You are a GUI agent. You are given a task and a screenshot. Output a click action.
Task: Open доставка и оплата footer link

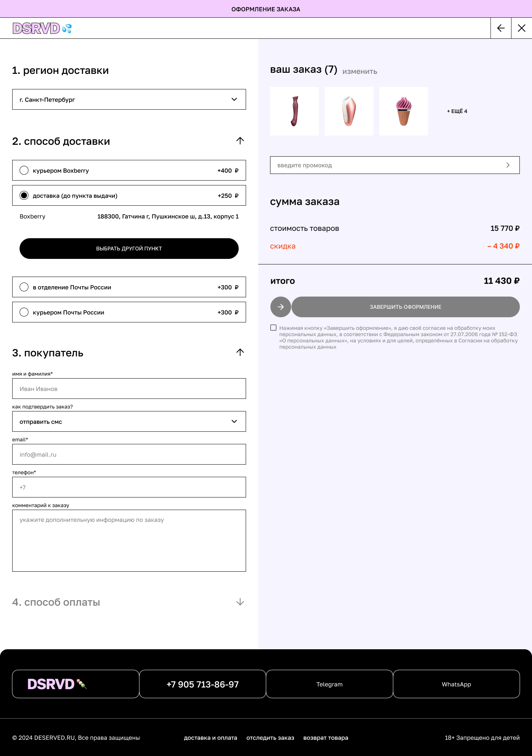coord(211,738)
